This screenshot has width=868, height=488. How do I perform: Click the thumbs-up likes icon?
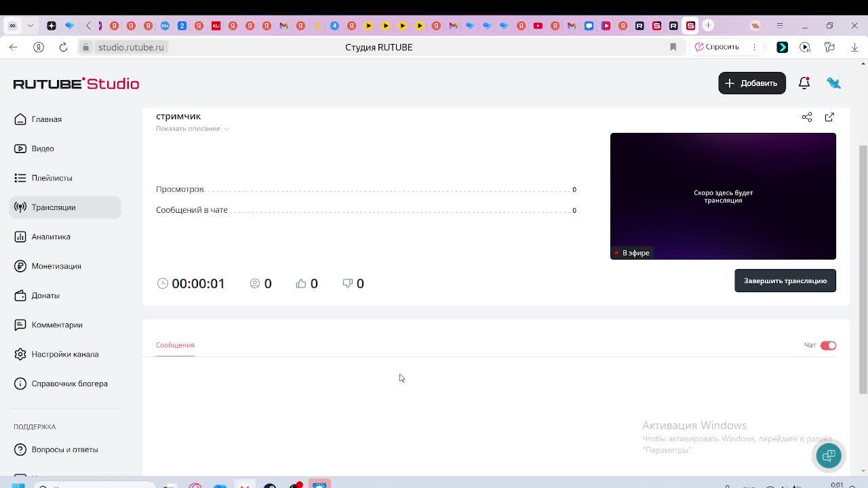(x=301, y=283)
